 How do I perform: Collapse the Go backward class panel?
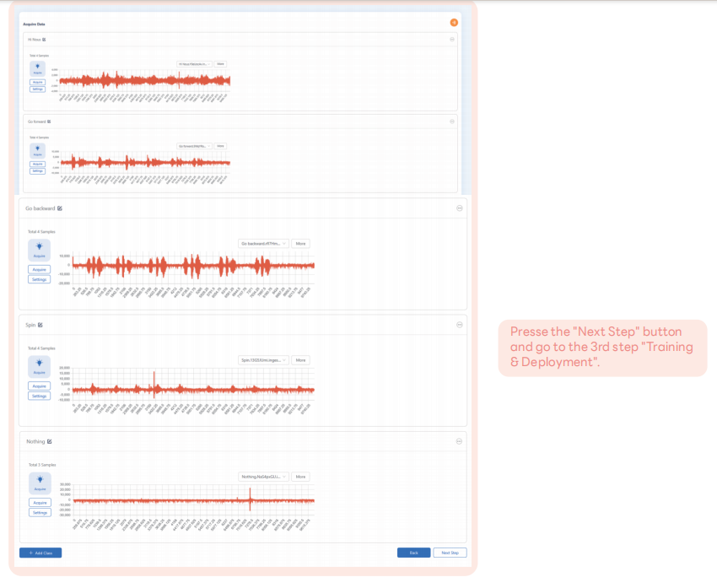coord(459,208)
